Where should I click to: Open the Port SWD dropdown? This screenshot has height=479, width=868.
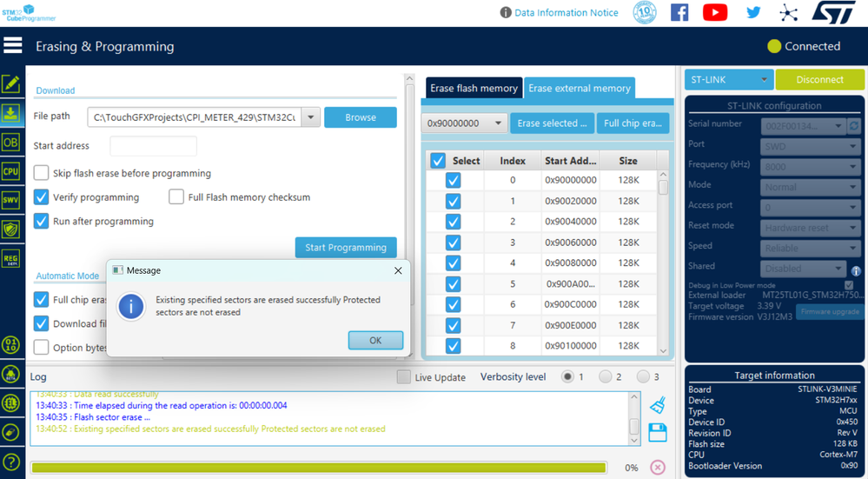[811, 146]
